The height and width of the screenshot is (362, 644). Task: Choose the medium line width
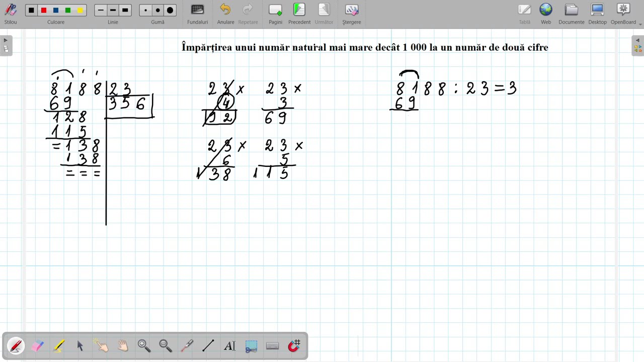(113, 10)
